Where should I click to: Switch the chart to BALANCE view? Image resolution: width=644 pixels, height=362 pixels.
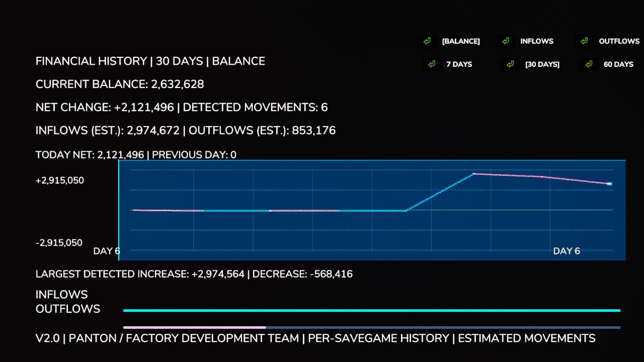click(461, 41)
